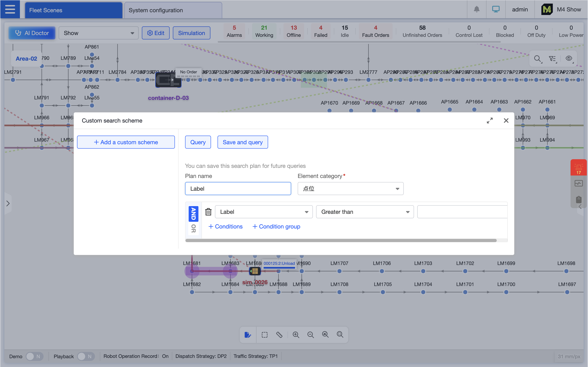The width and height of the screenshot is (588, 367).
Task: Click the zoom out magnifier icon
Action: tap(310, 335)
